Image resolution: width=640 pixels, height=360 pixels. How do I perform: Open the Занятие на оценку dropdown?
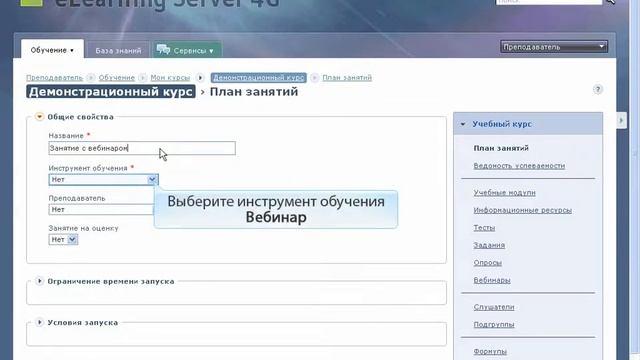tap(63, 240)
